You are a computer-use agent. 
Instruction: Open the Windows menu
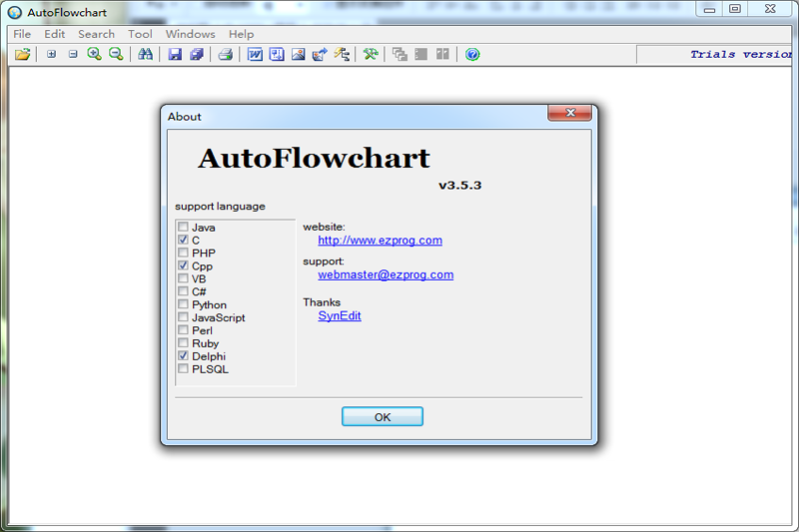click(190, 34)
